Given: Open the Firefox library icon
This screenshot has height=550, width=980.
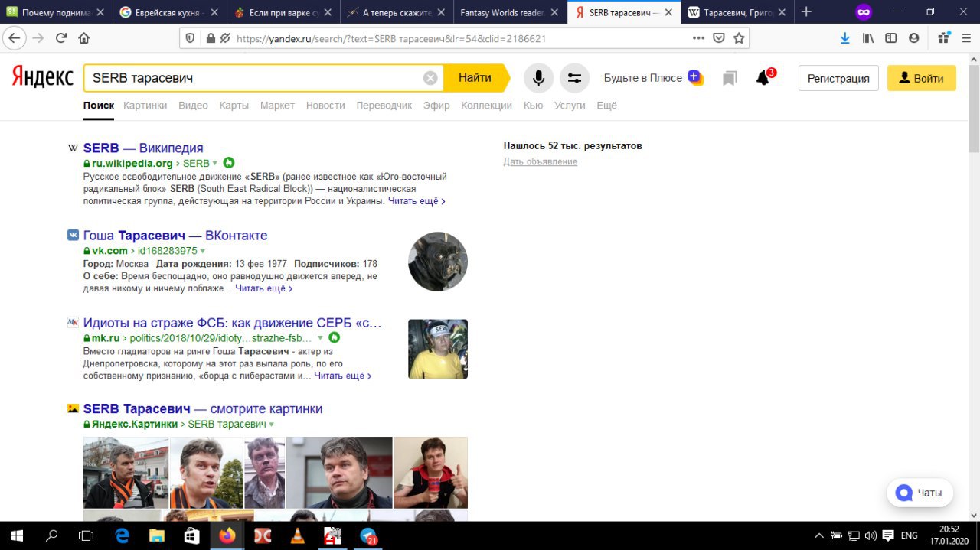Looking at the screenshot, I should [868, 38].
